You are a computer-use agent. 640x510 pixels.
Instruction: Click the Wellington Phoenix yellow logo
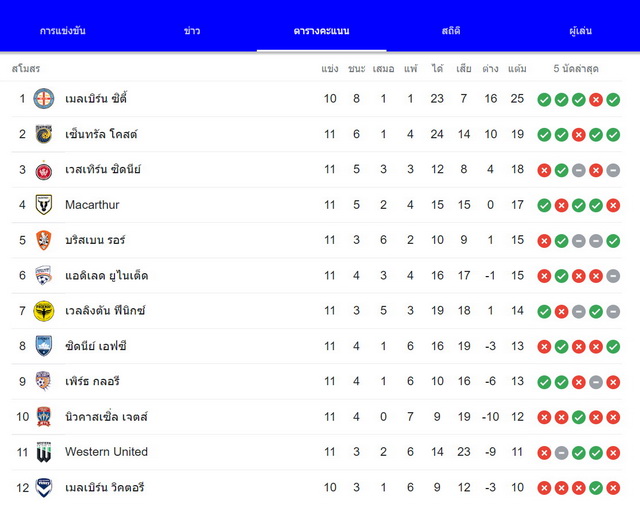[x=44, y=311]
